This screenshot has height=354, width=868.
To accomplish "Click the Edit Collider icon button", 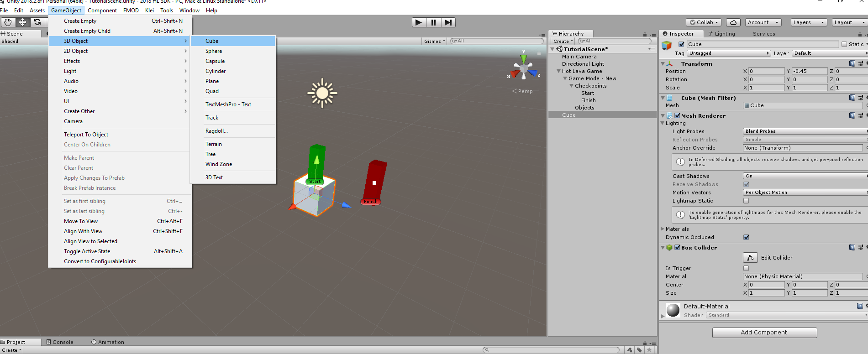I will point(750,258).
